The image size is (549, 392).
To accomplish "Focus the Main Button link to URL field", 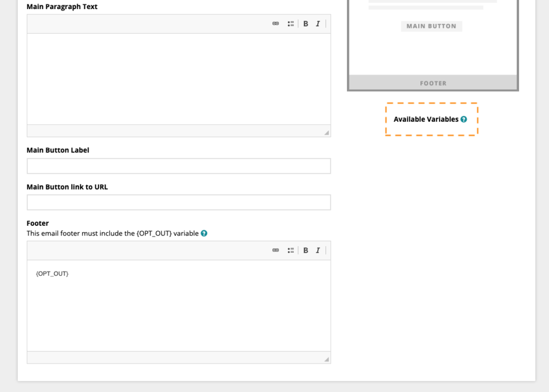I will (x=179, y=203).
